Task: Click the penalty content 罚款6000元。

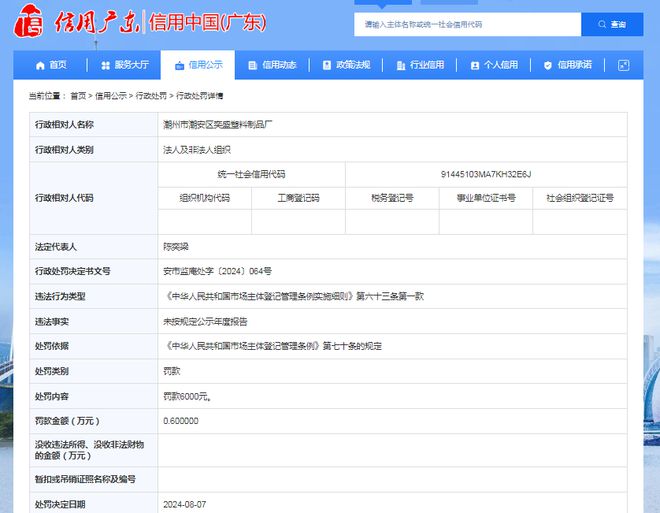Action: click(188, 396)
